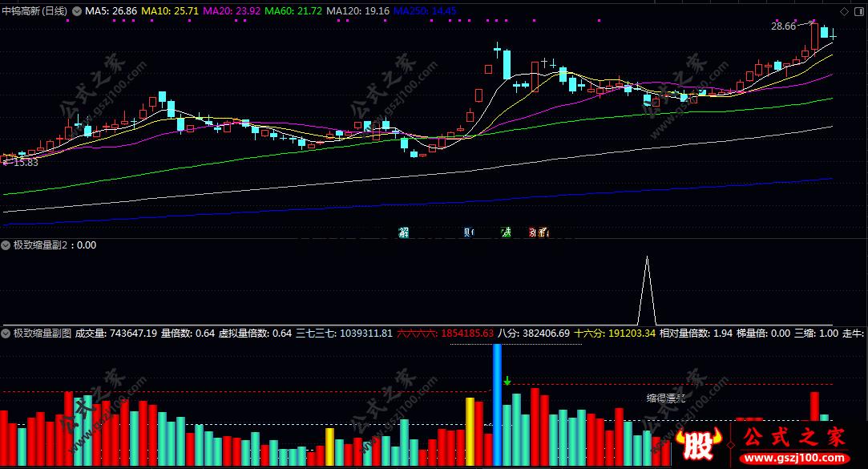This screenshot has width=868, height=469.
Task: Select the MA250: 14.45 label
Action: point(425,11)
